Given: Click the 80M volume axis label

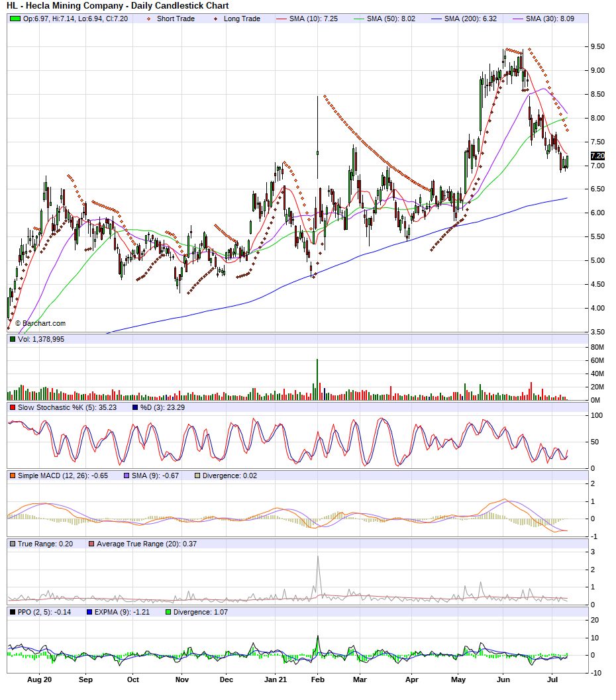Looking at the screenshot, I should 597,347.
